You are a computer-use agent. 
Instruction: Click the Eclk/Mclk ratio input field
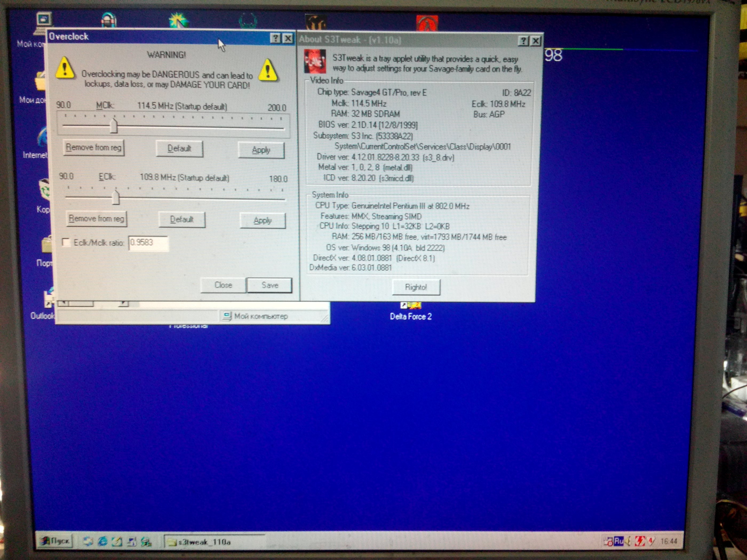point(148,243)
